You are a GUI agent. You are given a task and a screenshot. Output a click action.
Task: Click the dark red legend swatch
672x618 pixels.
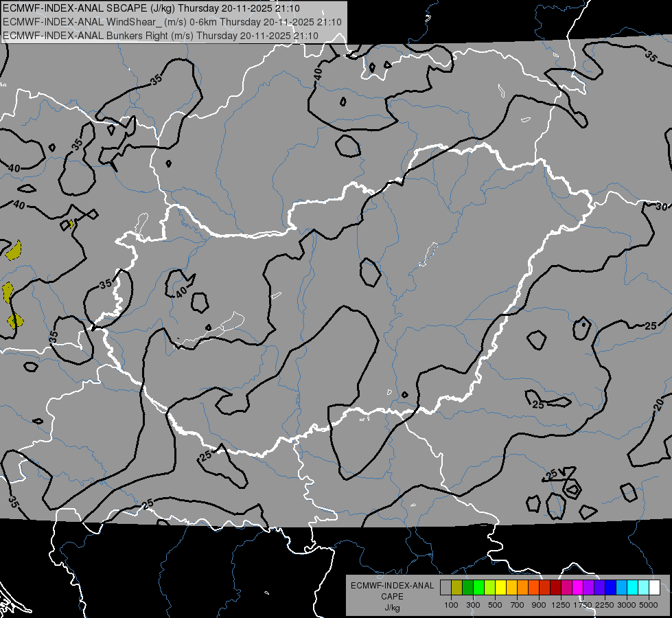point(555,588)
